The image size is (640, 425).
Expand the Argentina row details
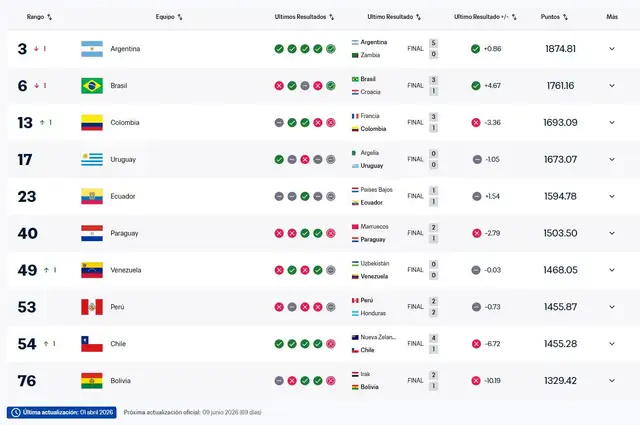[x=611, y=49]
